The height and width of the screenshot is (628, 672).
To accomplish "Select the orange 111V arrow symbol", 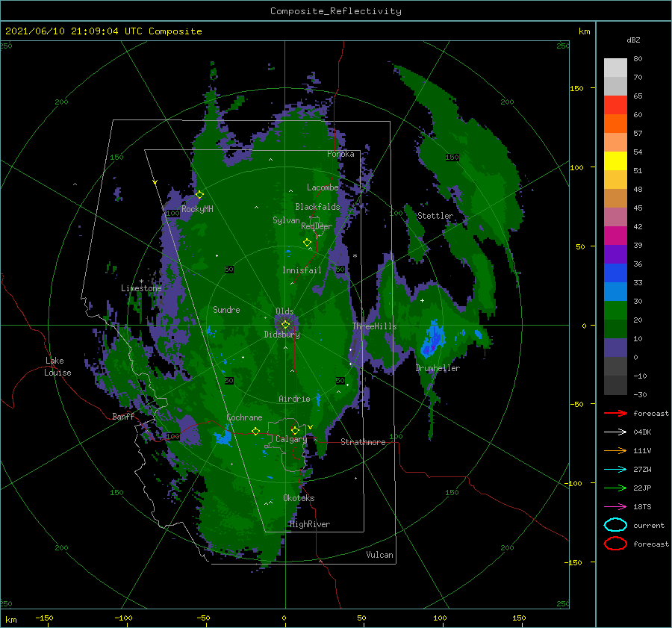I will [x=615, y=450].
